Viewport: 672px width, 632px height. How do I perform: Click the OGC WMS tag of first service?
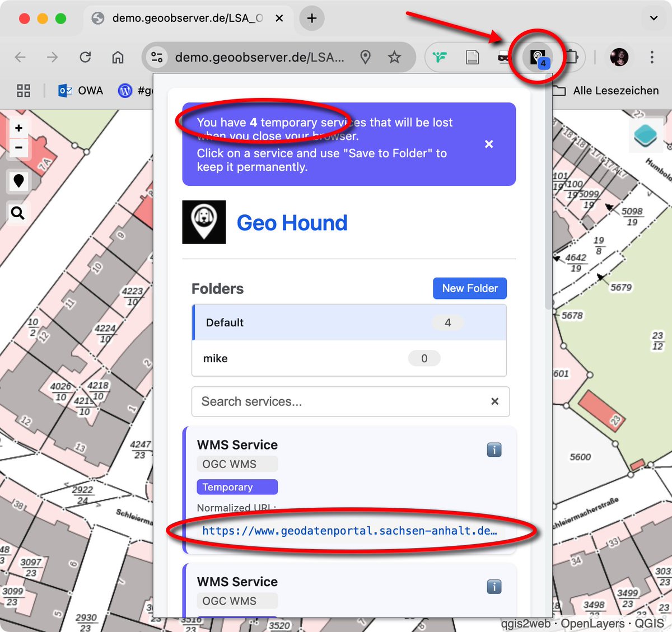(x=237, y=464)
